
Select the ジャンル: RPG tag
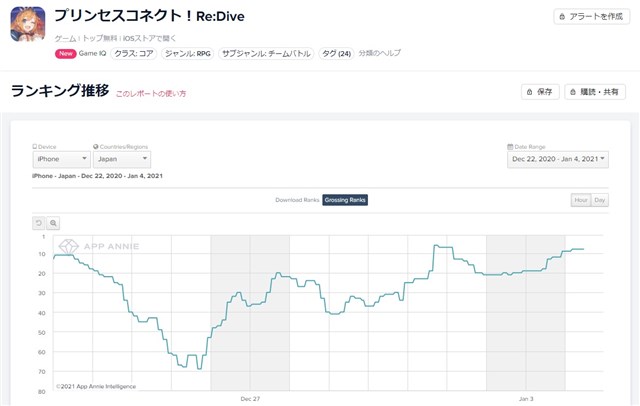187,53
